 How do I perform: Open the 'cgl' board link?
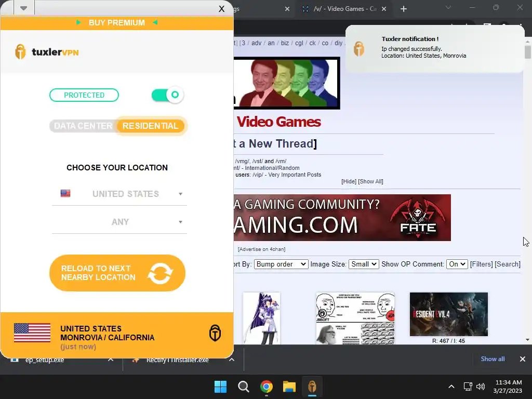click(x=299, y=43)
